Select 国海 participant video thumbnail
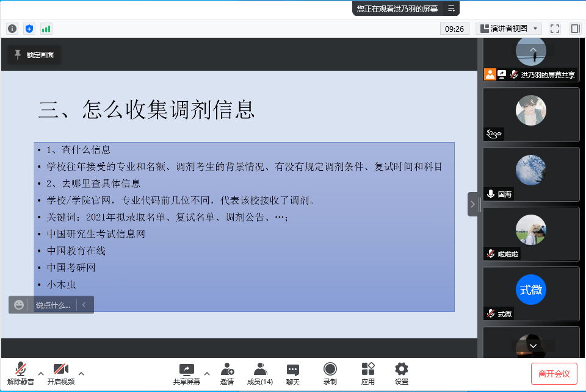Screen dimensions: 586x392 coord(530,174)
